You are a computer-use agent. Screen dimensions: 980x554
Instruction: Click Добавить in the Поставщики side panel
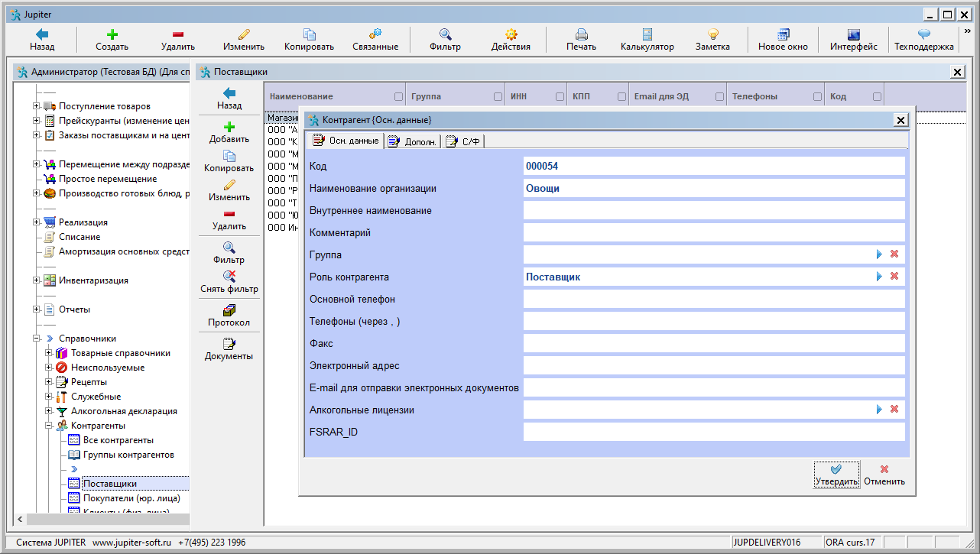point(229,132)
